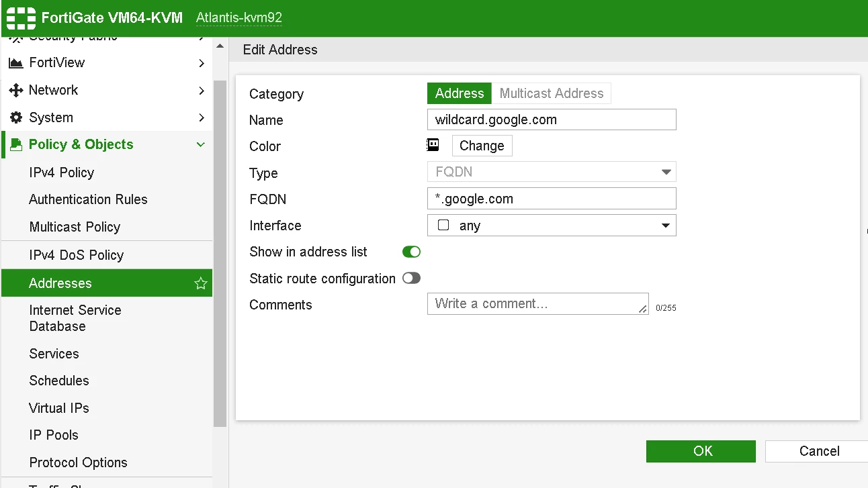The width and height of the screenshot is (868, 488).
Task: Check the box next to any interface
Action: (443, 226)
